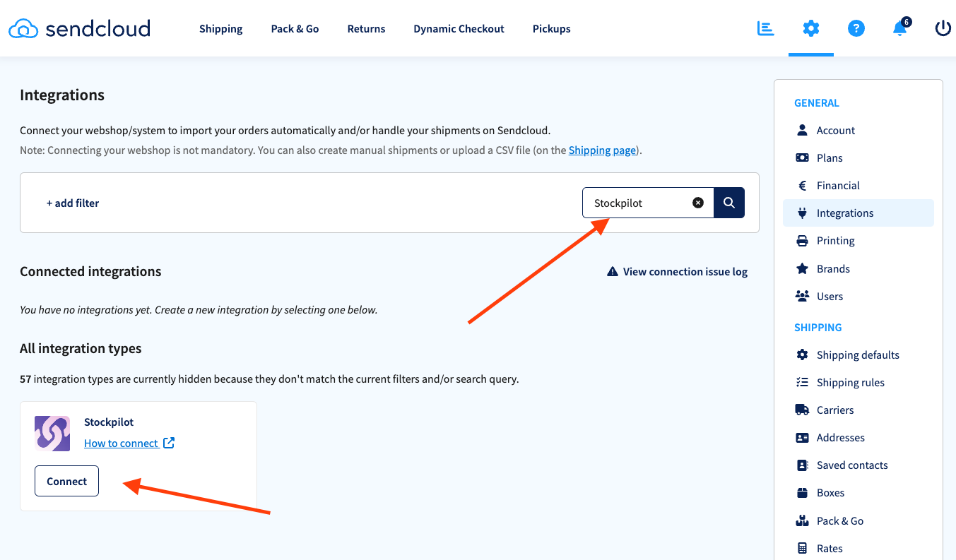This screenshot has width=956, height=560.
Task: Click the Financial euro icon
Action: [802, 186]
